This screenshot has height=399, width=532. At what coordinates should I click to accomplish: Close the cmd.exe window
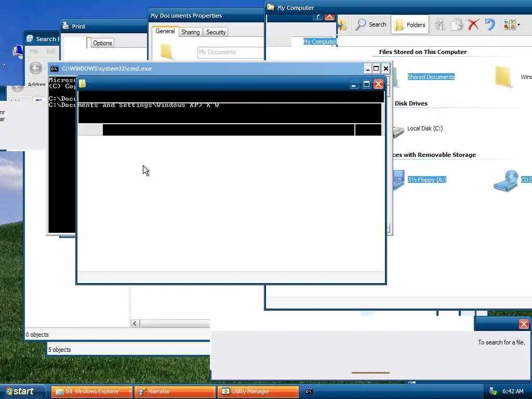pos(386,69)
